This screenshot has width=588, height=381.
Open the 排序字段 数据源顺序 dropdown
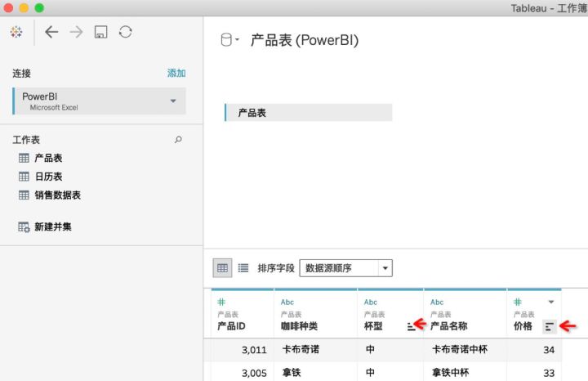point(345,268)
